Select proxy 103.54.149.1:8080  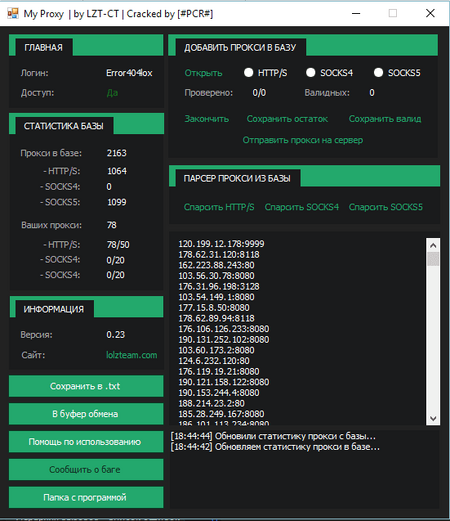pyautogui.click(x=216, y=297)
